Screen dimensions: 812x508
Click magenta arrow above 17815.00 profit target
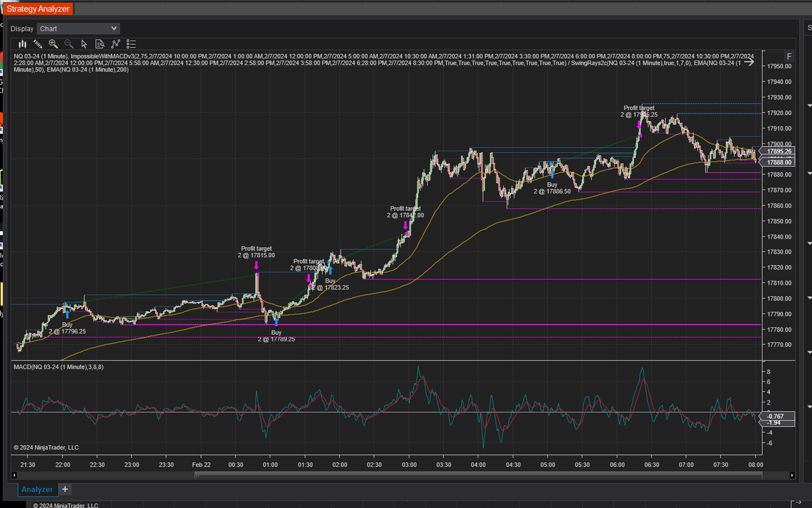click(x=256, y=265)
